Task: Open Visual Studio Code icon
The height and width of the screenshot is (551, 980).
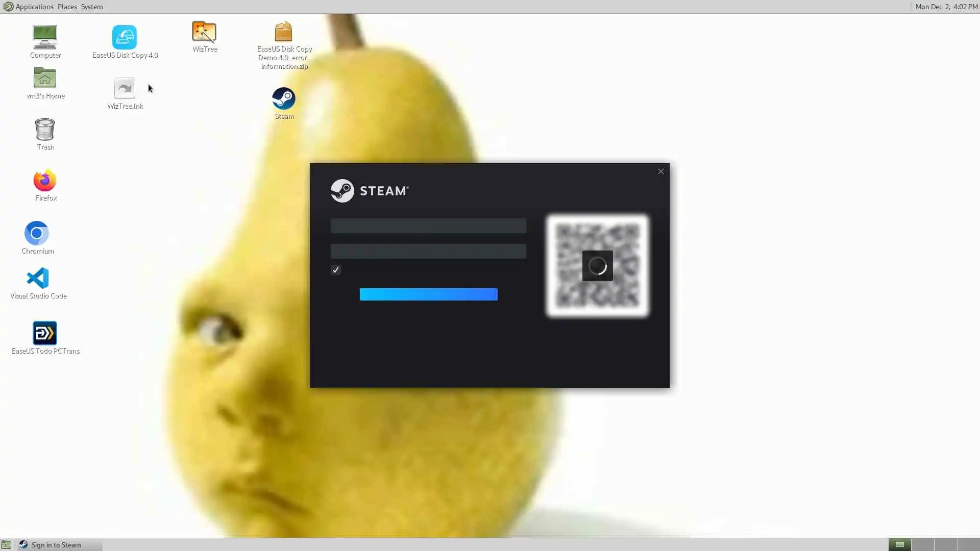Action: (38, 279)
